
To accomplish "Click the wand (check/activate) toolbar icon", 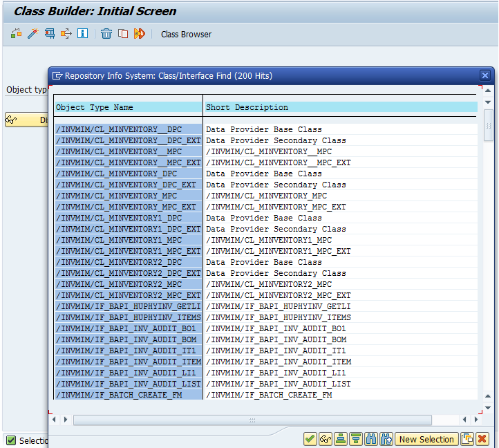I will pyautogui.click(x=32, y=34).
